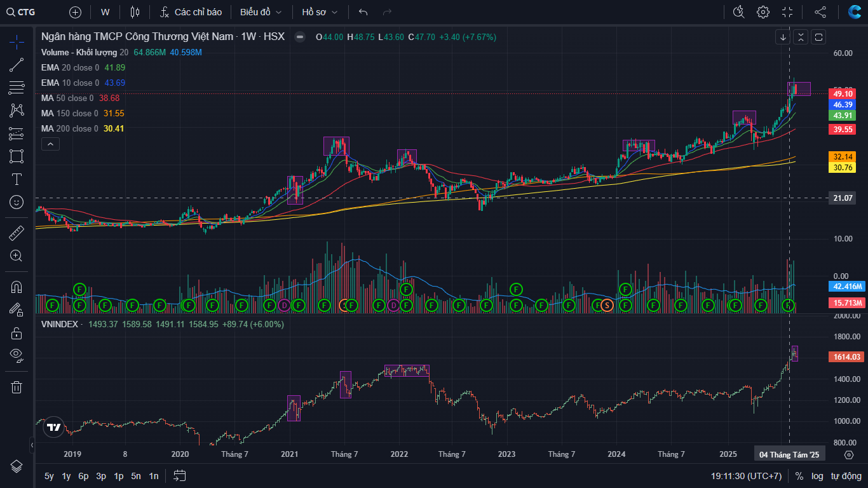Delete drawings with the trash icon

click(17, 387)
